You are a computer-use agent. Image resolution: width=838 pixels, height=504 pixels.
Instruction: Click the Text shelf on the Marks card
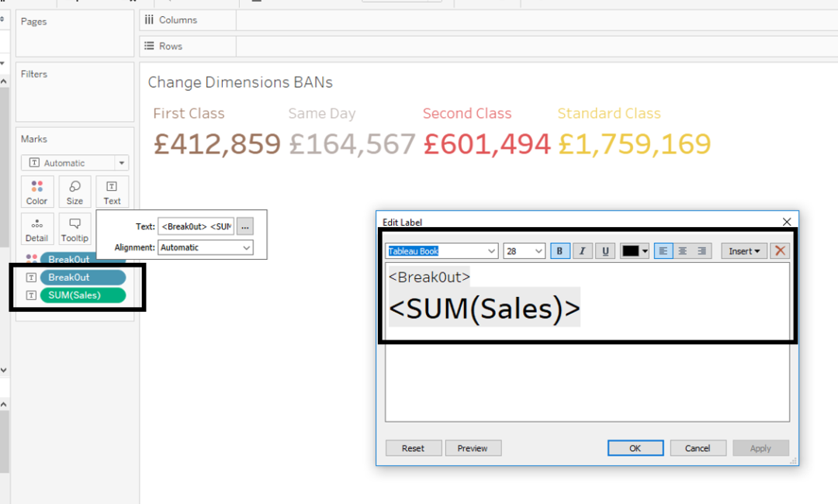coord(112,192)
